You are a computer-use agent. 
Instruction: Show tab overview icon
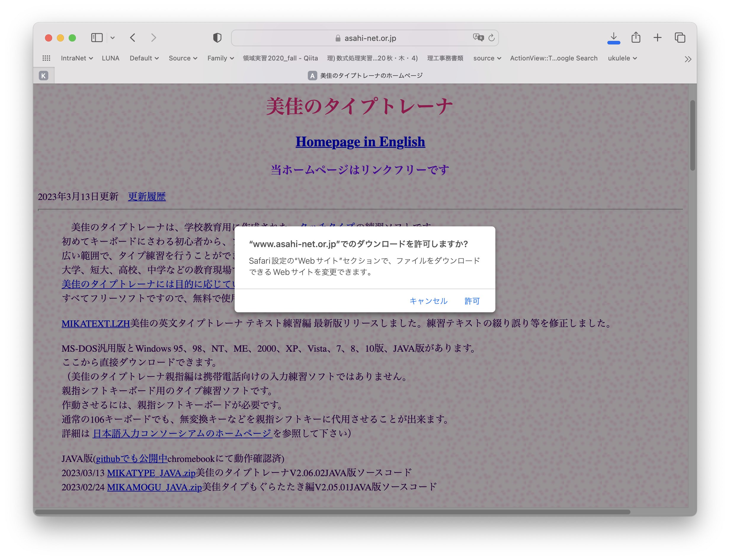pos(680,38)
